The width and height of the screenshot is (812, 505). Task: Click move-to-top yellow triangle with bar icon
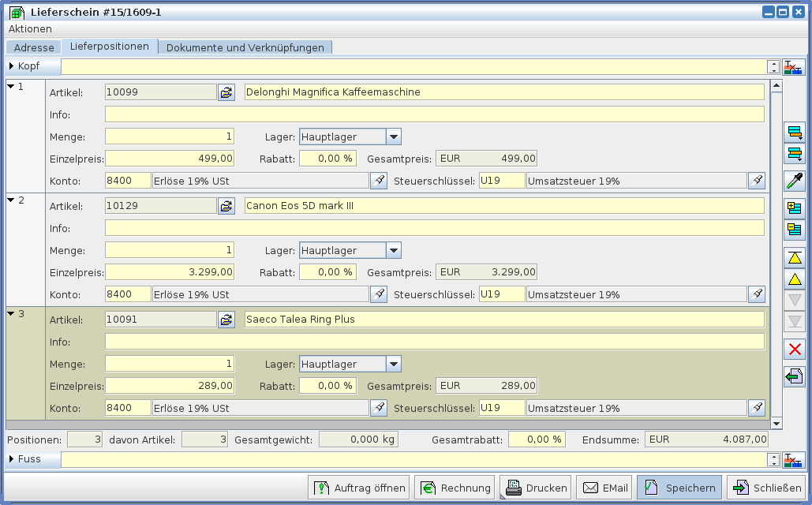pyautogui.click(x=795, y=257)
